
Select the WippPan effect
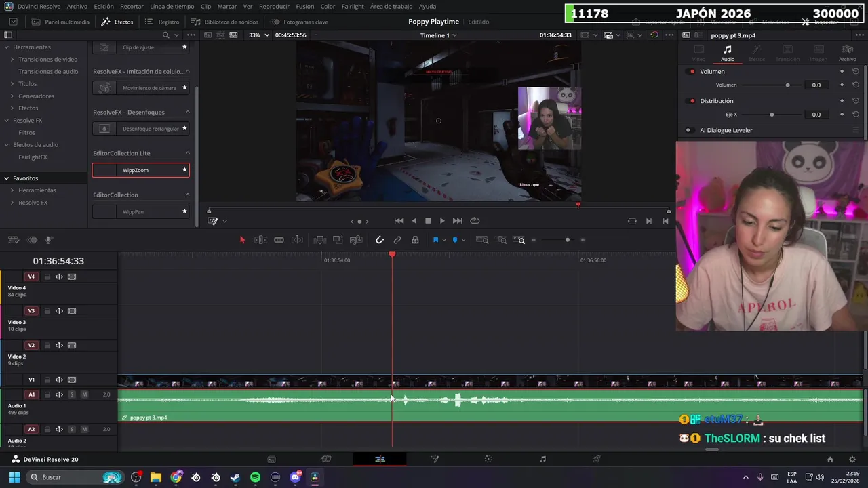[x=141, y=211]
